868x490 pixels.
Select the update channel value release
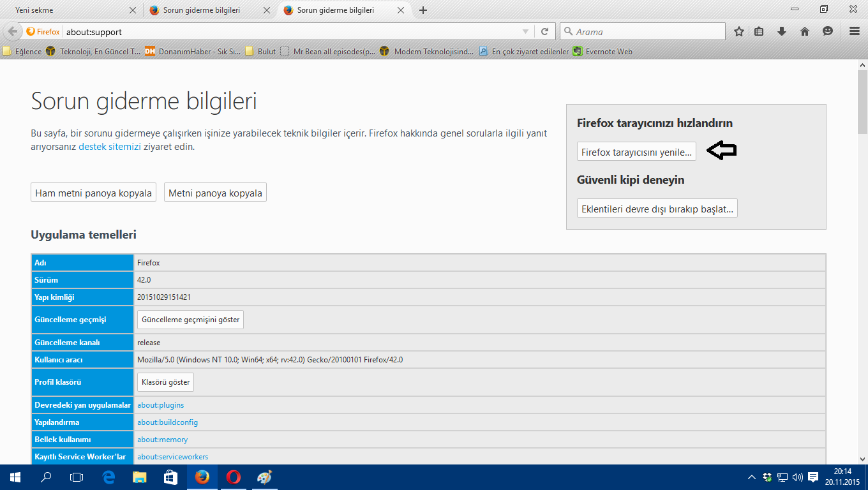[149, 343]
